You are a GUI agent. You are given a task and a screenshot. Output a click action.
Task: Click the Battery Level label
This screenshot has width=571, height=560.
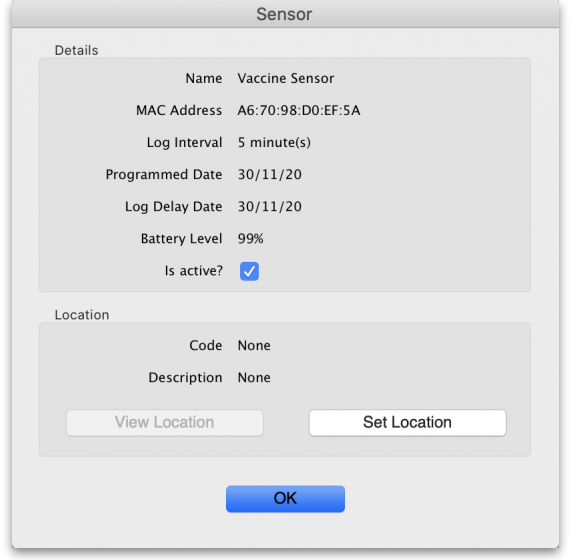(x=181, y=238)
